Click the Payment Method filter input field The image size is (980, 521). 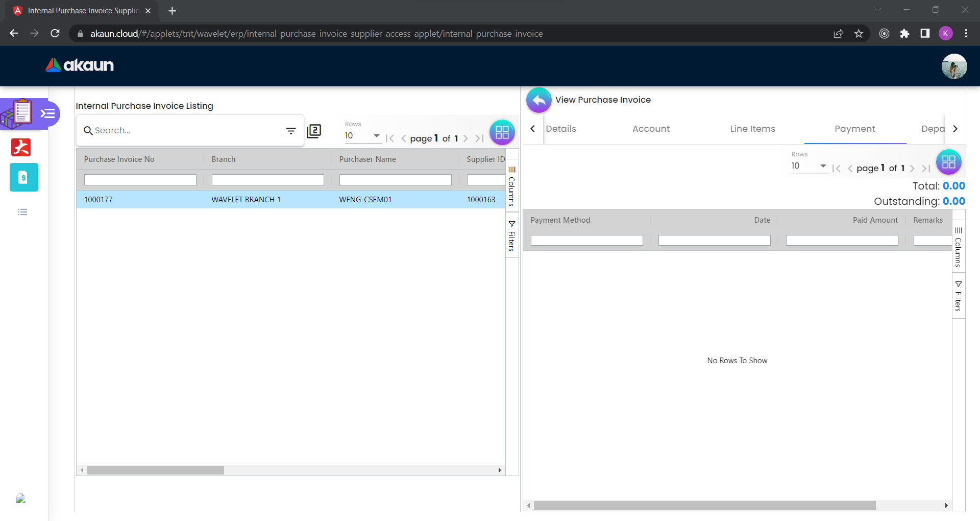(586, 241)
